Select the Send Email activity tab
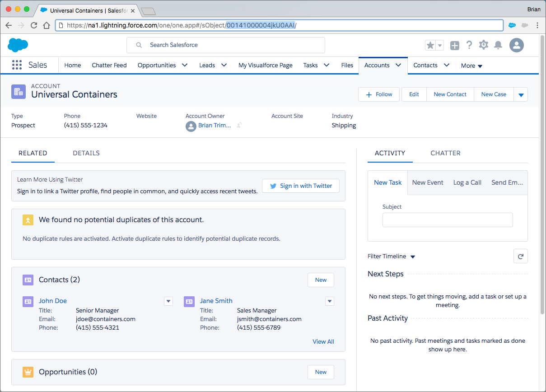The width and height of the screenshot is (546, 392). point(507,182)
